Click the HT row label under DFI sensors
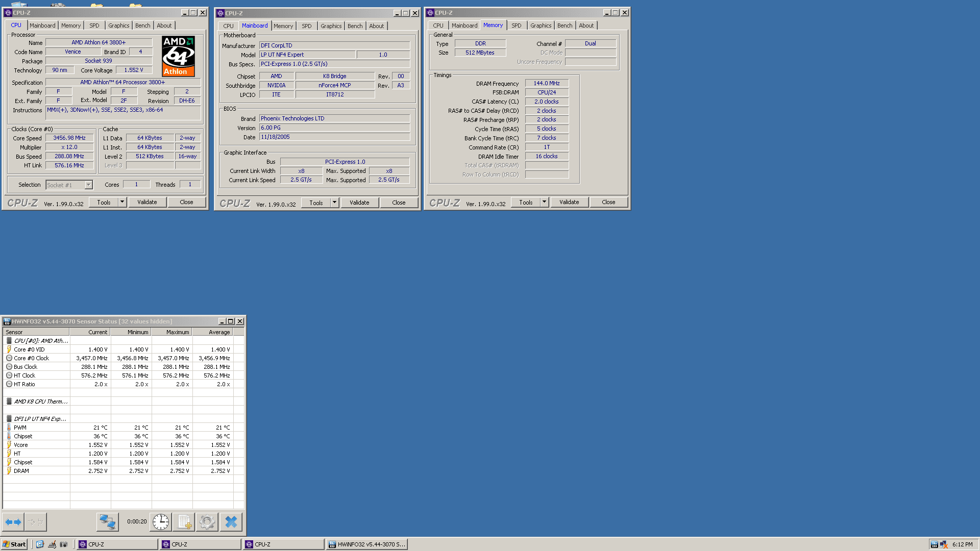 (17, 454)
